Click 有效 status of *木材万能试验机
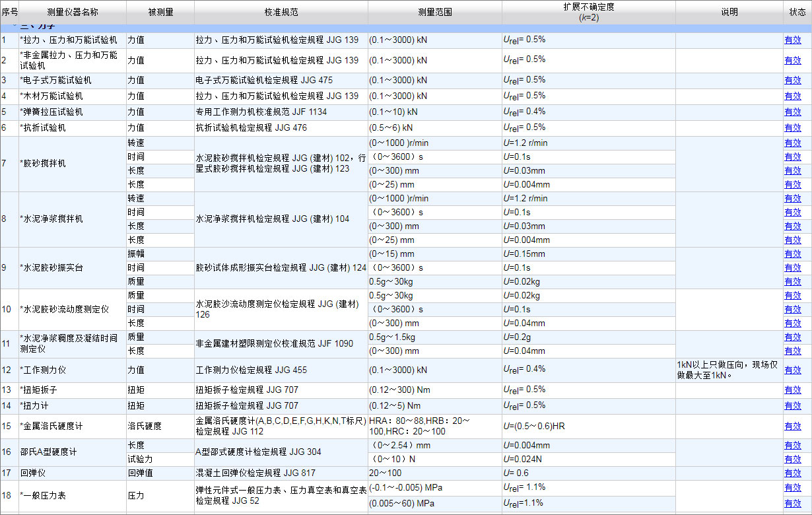Viewport: 812px width, 515px height. tap(792, 96)
